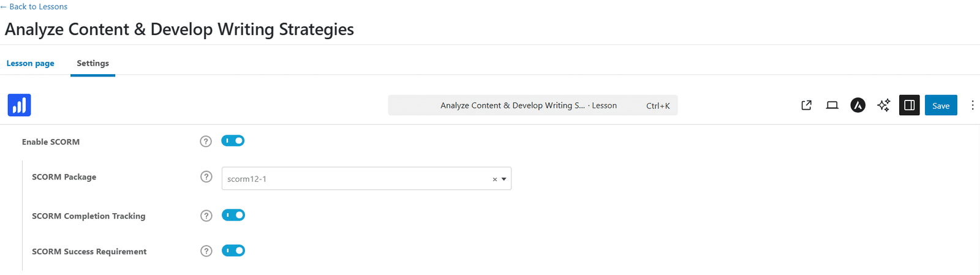Viewport: 980px width, 275px height.
Task: Show help for SCORM Package
Action: [206, 177]
